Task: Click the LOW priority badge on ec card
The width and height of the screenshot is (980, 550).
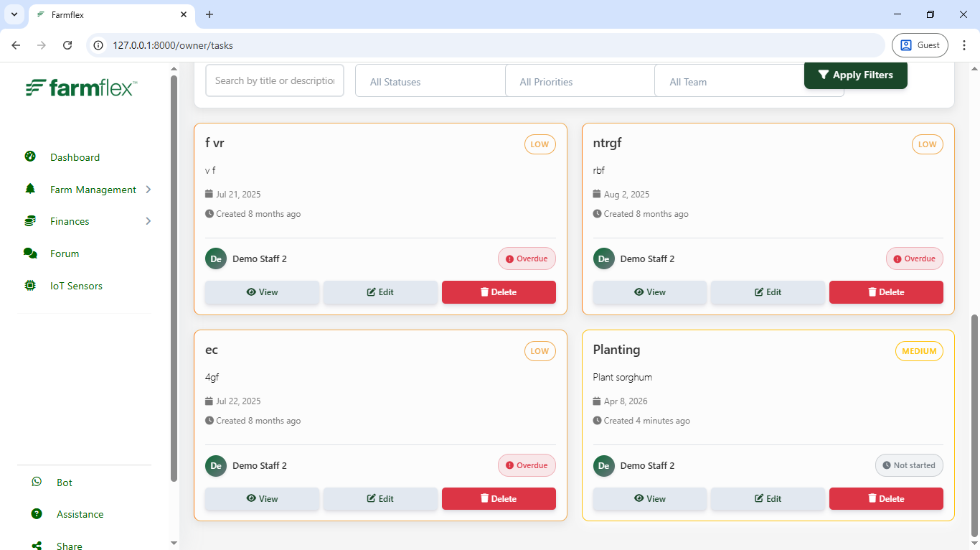Action: coord(540,351)
